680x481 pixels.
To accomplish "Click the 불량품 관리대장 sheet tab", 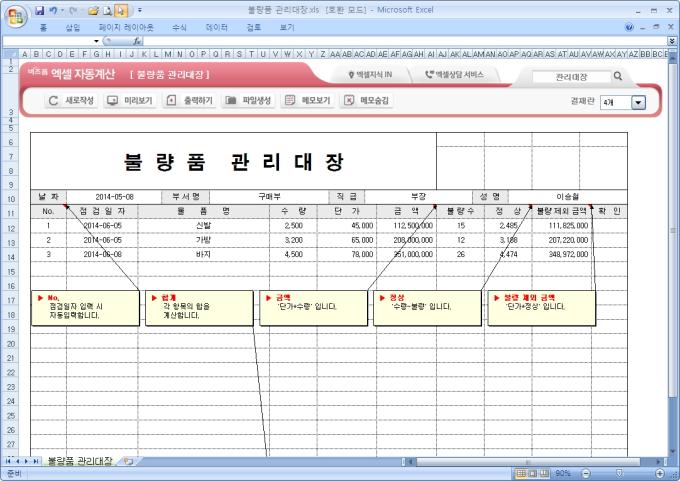I will coord(79,461).
